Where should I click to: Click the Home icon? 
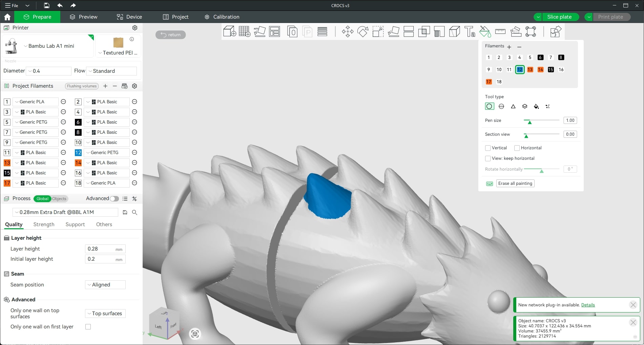[7, 17]
